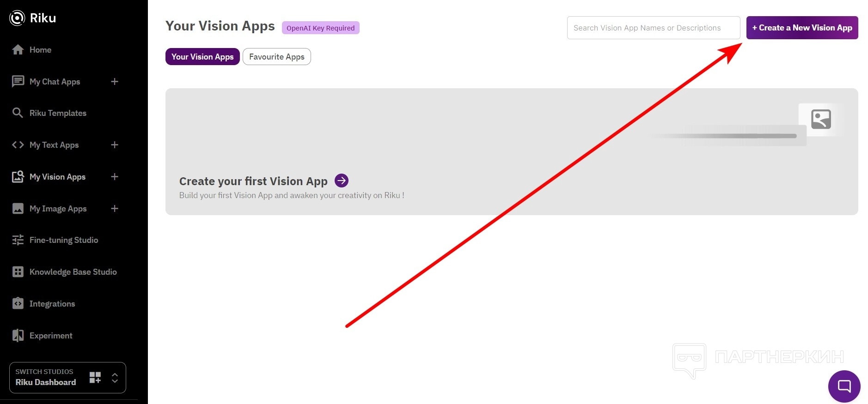Go to Integrations page
This screenshot has height=404, width=868.
click(52, 304)
